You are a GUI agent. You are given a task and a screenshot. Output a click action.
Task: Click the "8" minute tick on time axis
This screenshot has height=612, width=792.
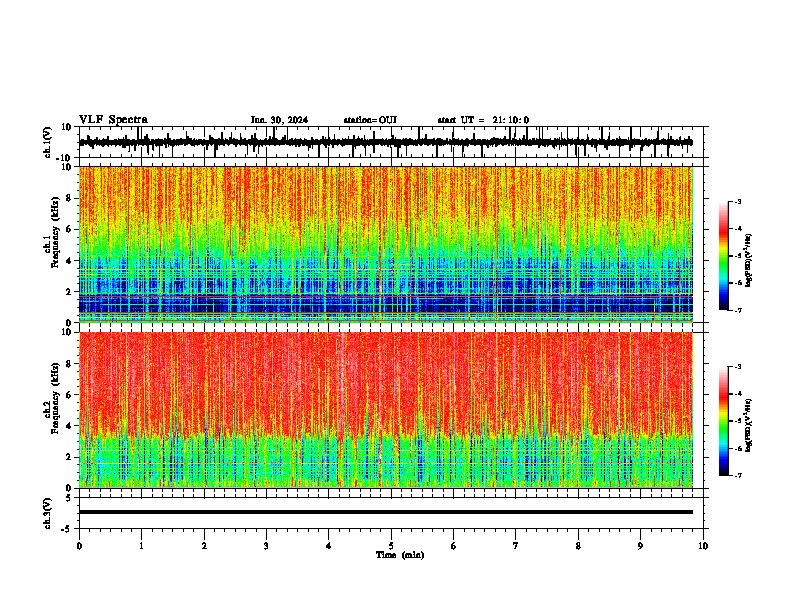578,546
